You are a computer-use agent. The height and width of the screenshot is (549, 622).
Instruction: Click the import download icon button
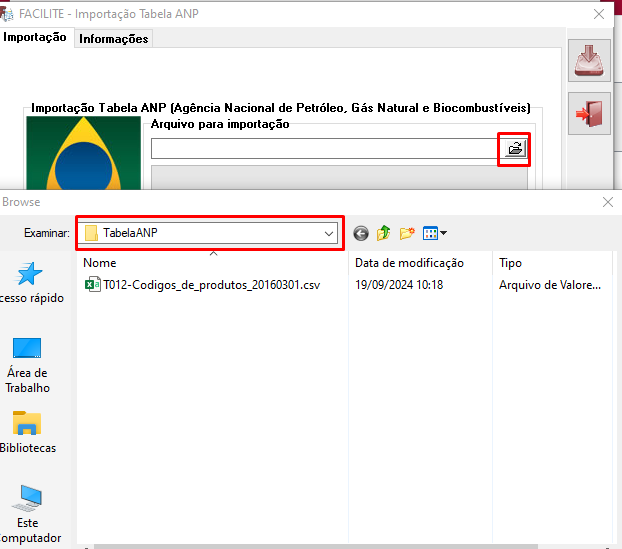(x=589, y=62)
